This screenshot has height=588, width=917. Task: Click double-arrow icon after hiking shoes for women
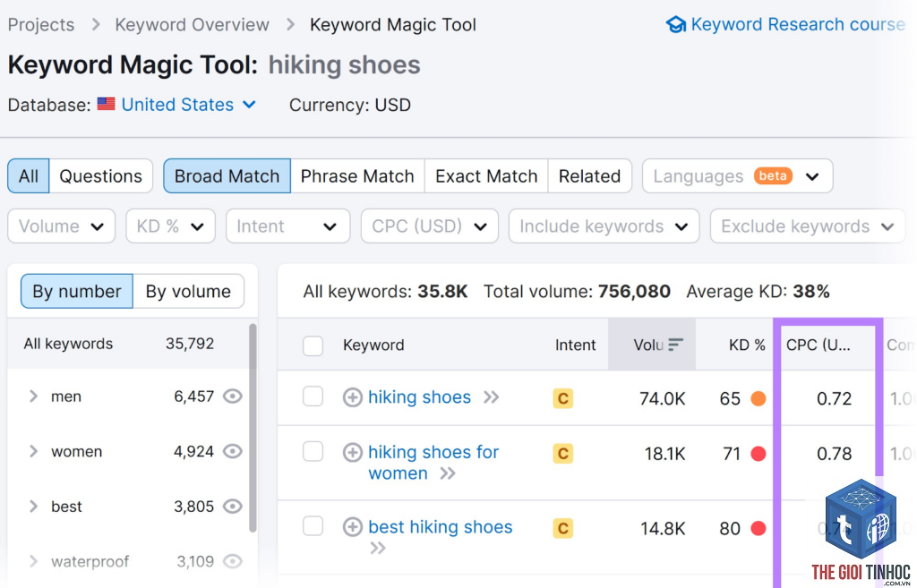point(448,473)
